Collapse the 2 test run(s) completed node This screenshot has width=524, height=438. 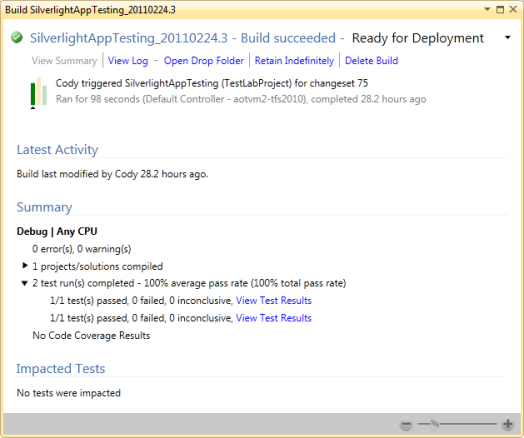[x=24, y=283]
